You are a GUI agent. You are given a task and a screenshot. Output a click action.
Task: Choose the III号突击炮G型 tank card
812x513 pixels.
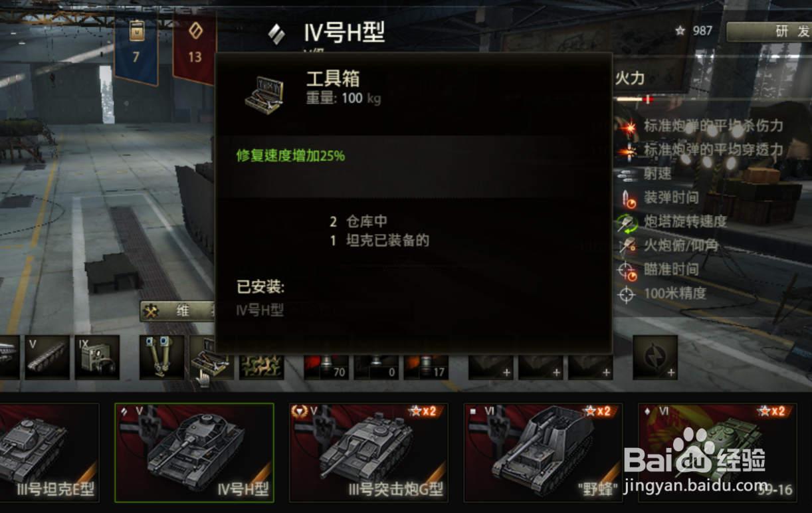click(x=369, y=453)
